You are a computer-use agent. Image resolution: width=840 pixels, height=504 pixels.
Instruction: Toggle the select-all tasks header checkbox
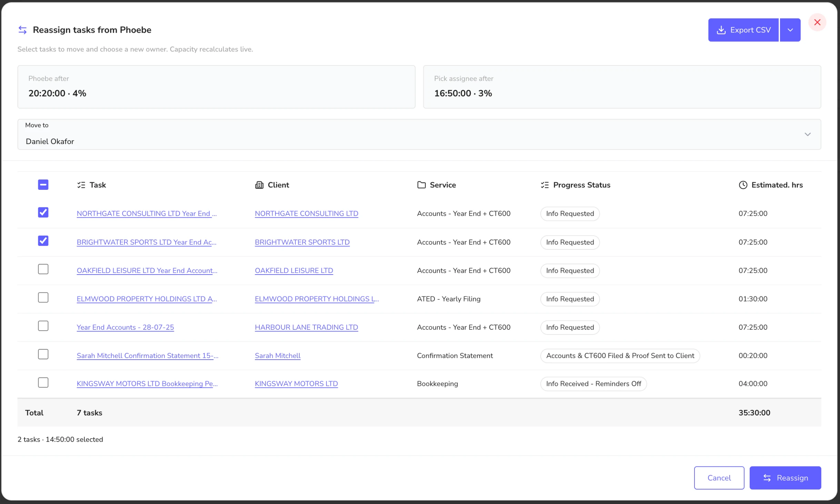point(43,185)
